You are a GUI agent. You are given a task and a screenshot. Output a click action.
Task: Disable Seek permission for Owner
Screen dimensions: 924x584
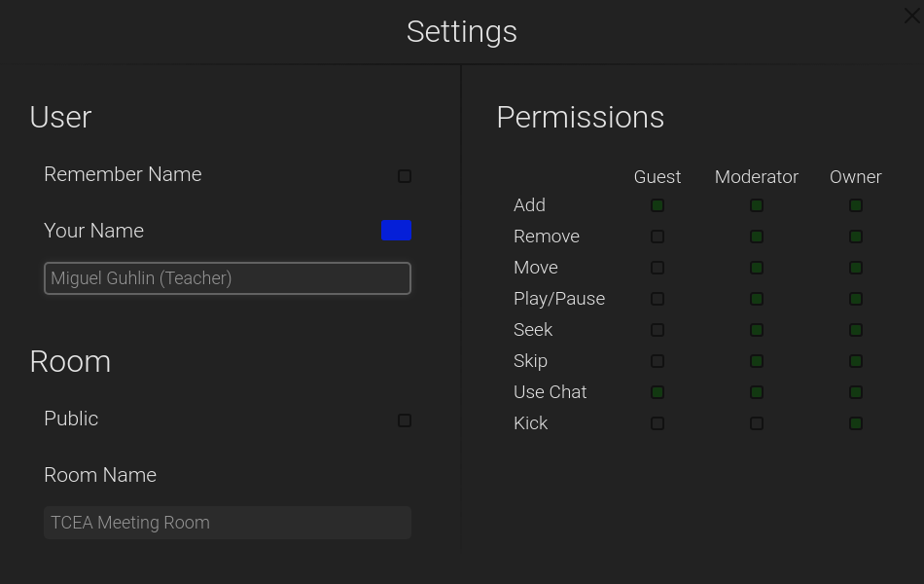856,330
